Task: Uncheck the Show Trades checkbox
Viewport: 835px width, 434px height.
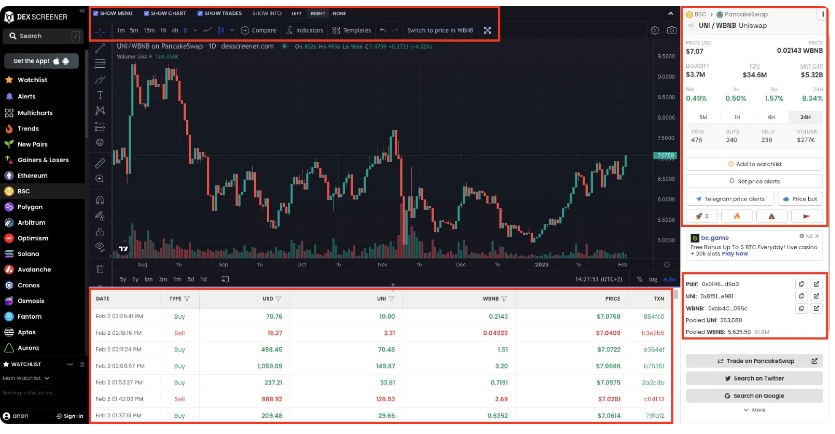Action: coord(200,13)
